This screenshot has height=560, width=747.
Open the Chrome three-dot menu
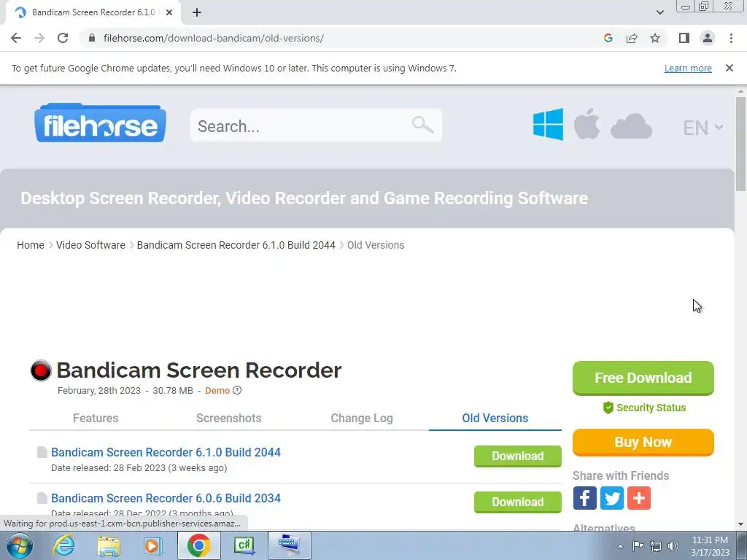point(731,38)
